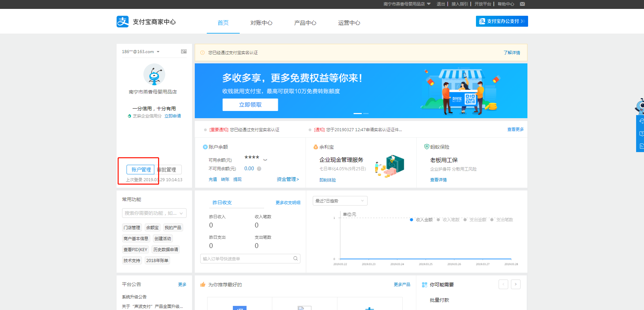The height and width of the screenshot is (310, 644).
Task: Open the mail envelope icon in top bar
Action: click(x=522, y=4)
